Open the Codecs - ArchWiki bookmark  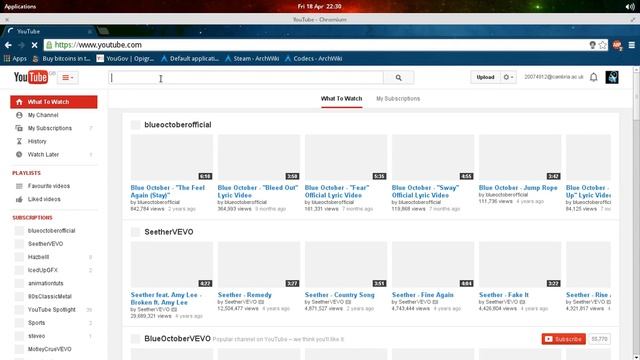[x=313, y=59]
